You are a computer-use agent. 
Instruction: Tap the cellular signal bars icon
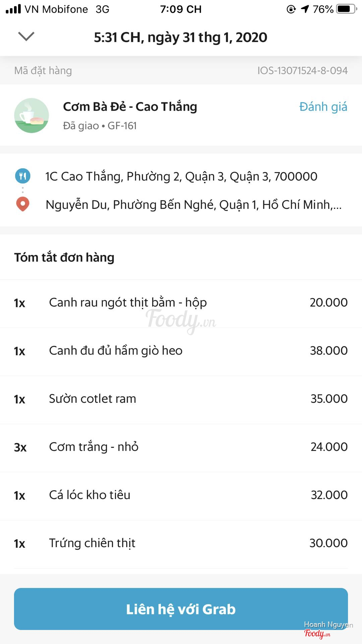[x=13, y=9]
